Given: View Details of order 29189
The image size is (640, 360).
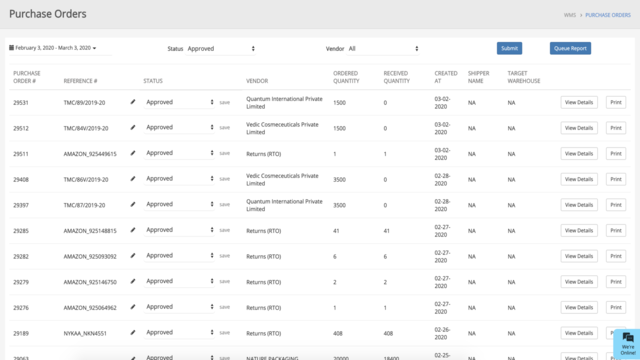Looking at the screenshot, I should (579, 333).
